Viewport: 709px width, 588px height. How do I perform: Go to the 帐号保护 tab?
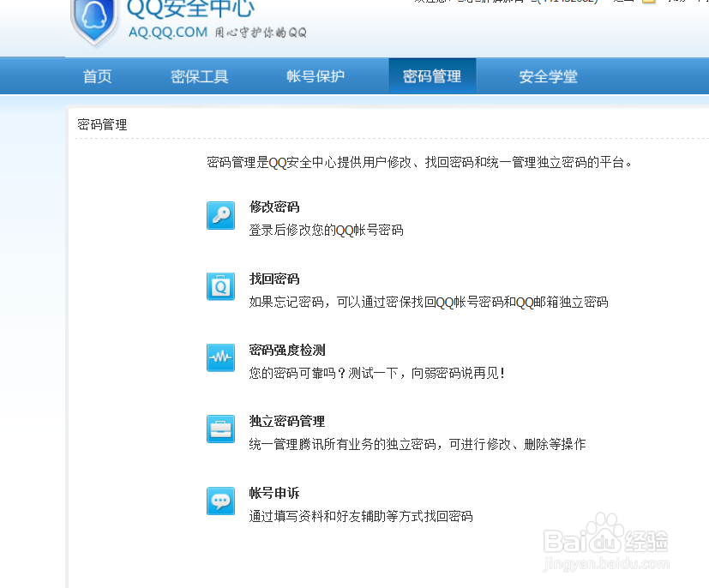(315, 75)
